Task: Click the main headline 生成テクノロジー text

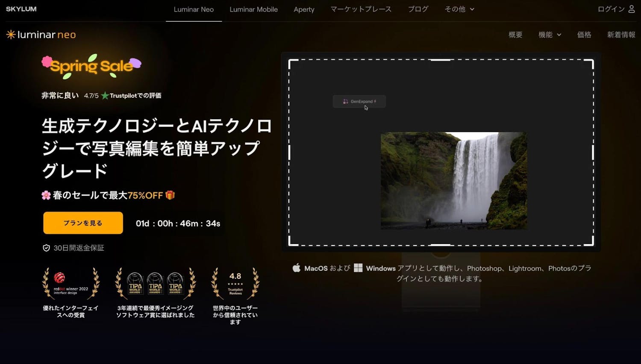Action: point(157,148)
